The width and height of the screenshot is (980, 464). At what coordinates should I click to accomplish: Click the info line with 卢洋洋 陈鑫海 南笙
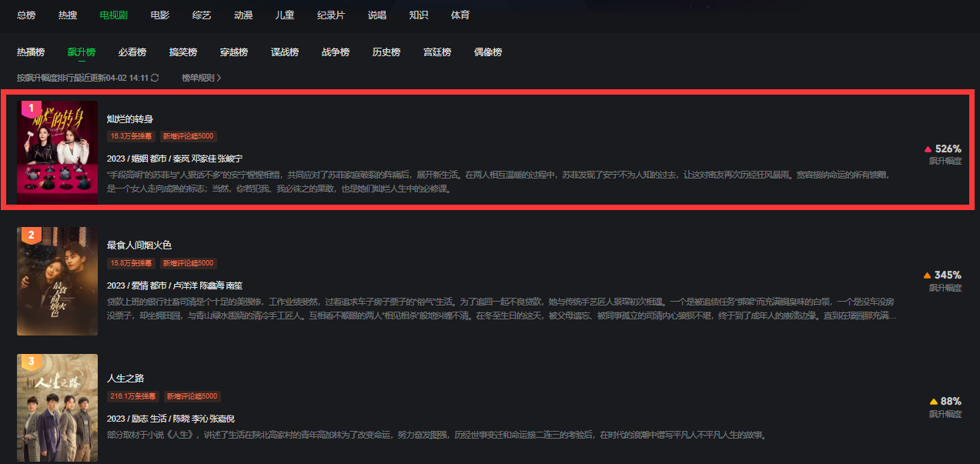175,285
